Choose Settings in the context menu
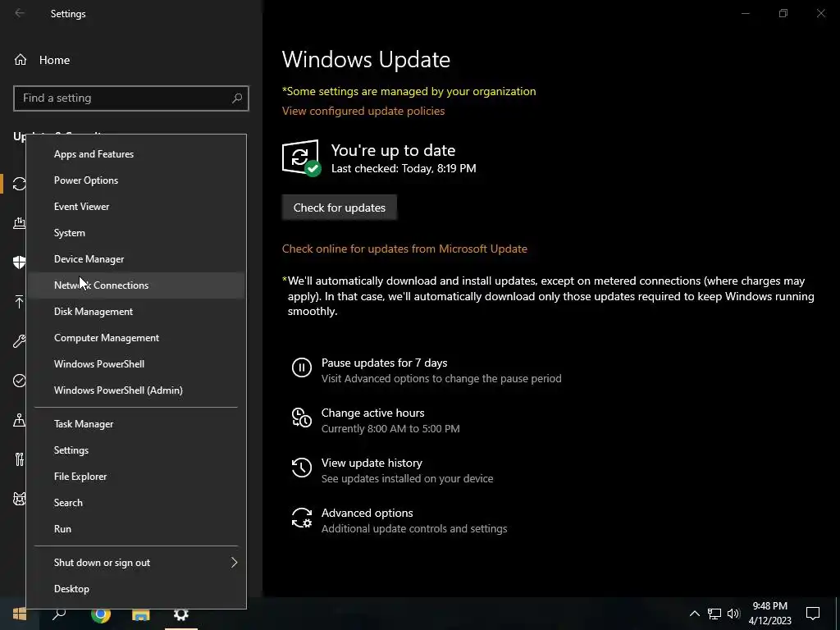 pyautogui.click(x=136, y=450)
